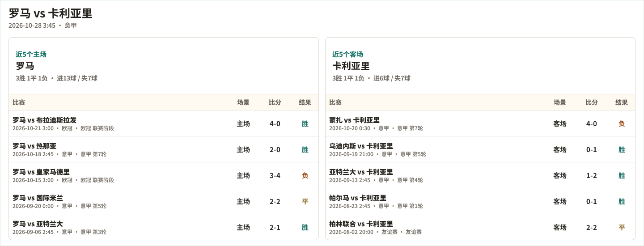Click the match date 2026-10-28 3:45
Image resolution: width=644 pixels, height=246 pixels.
(x=32, y=25)
